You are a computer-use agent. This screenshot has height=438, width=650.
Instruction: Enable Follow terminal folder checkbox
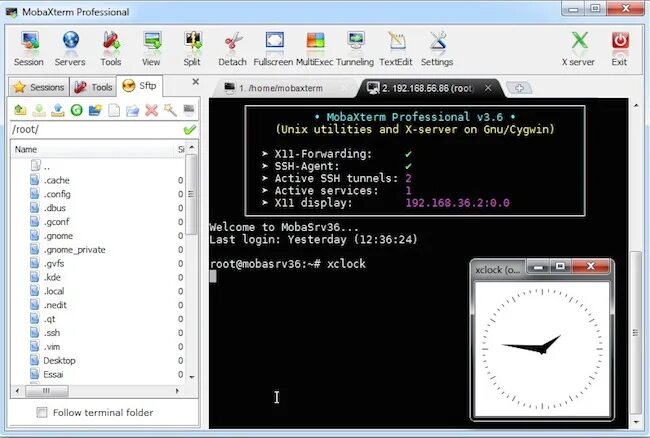coord(42,412)
